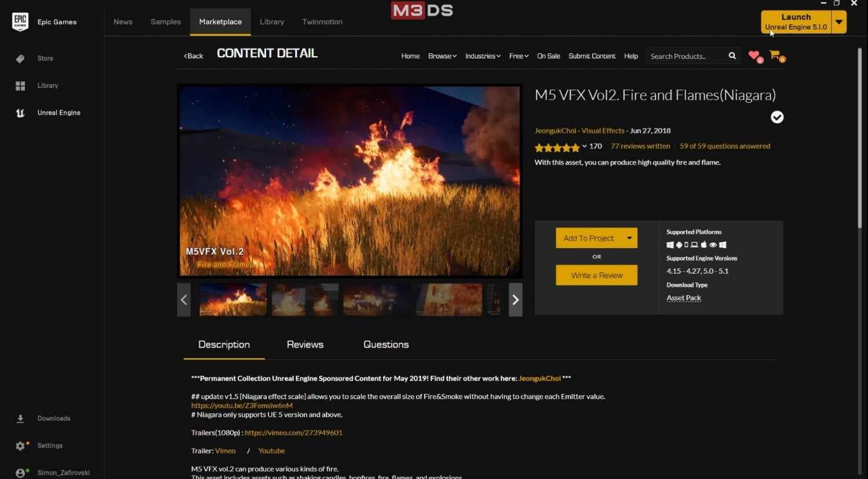868x479 pixels.
Task: Open the Browse dropdown menu
Action: 442,56
